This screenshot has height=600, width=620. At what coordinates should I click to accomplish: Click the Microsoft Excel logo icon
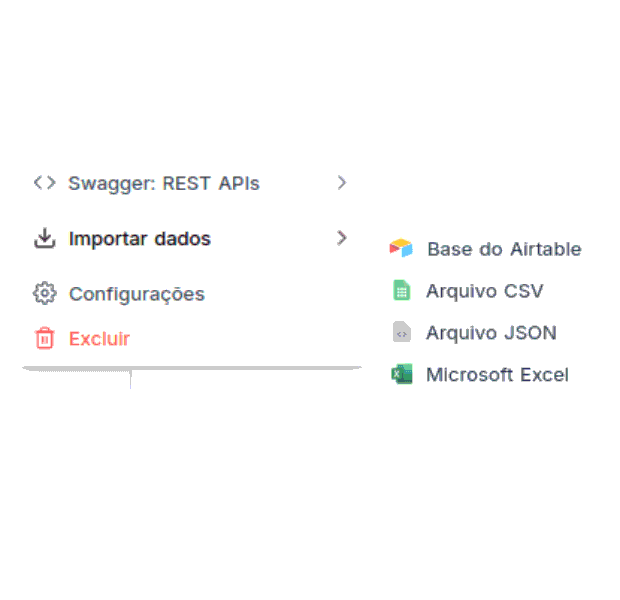401,375
